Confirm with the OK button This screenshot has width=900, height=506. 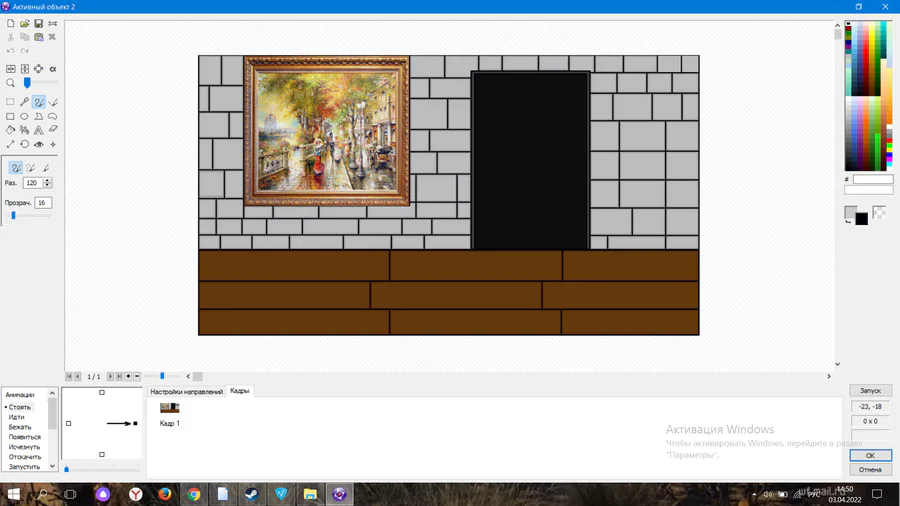point(870,456)
